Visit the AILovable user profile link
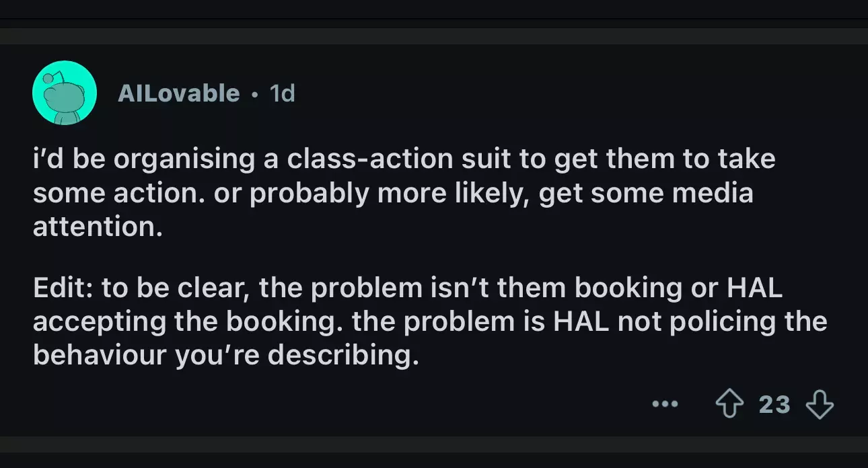The image size is (868, 468). pyautogui.click(x=178, y=93)
